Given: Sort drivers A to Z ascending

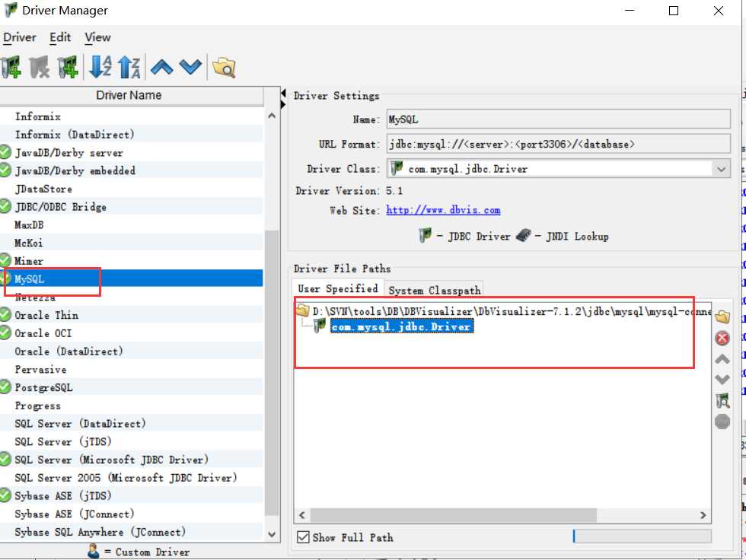Looking at the screenshot, I should pos(100,67).
